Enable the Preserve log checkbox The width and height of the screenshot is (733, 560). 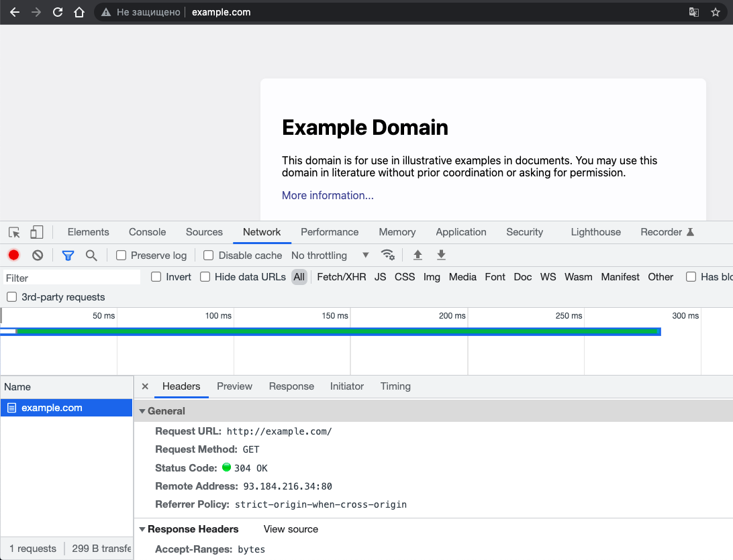click(121, 256)
